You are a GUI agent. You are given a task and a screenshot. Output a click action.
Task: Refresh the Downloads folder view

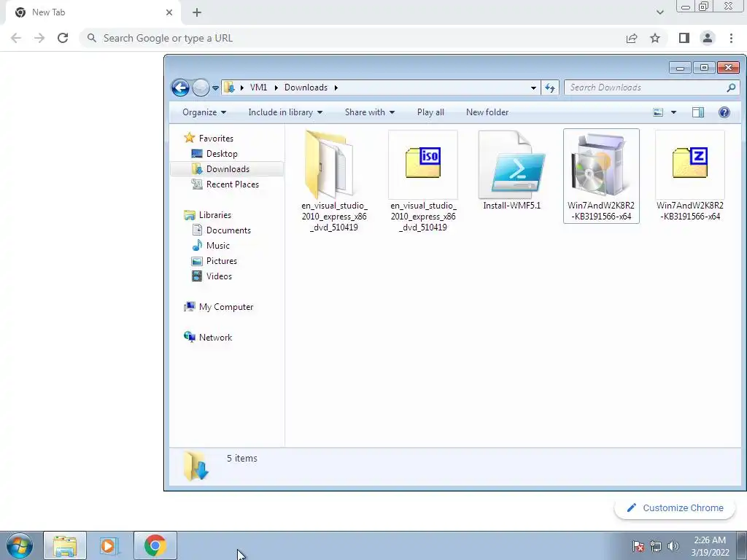pos(550,87)
